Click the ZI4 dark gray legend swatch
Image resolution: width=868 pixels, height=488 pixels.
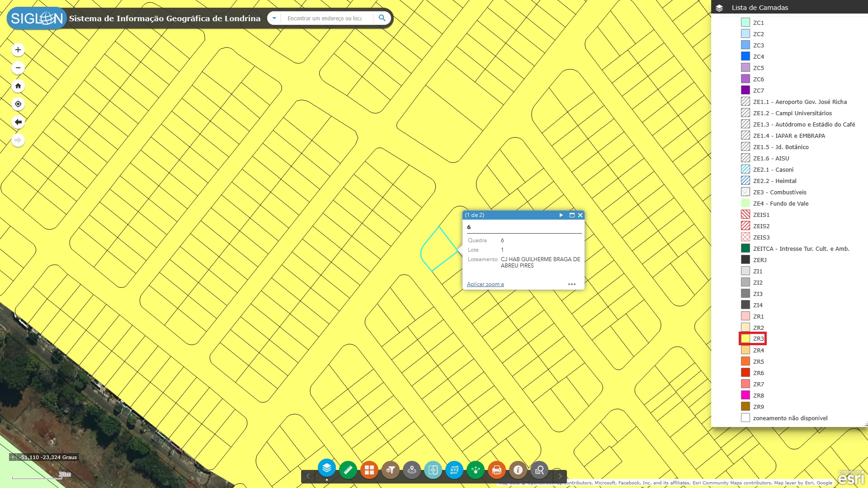pos(745,305)
